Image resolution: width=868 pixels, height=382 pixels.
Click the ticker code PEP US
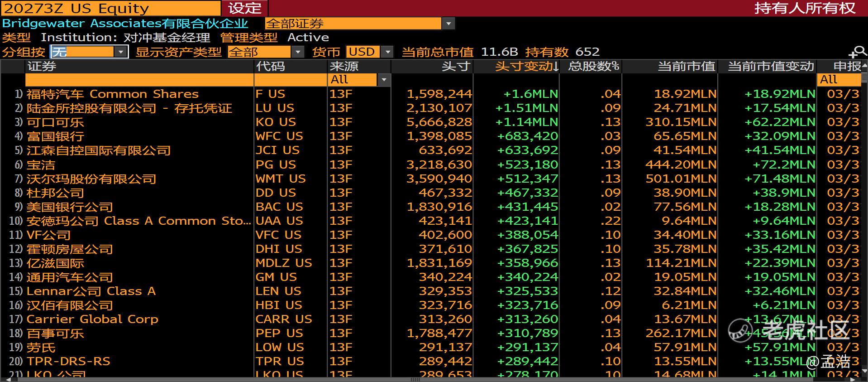click(279, 333)
